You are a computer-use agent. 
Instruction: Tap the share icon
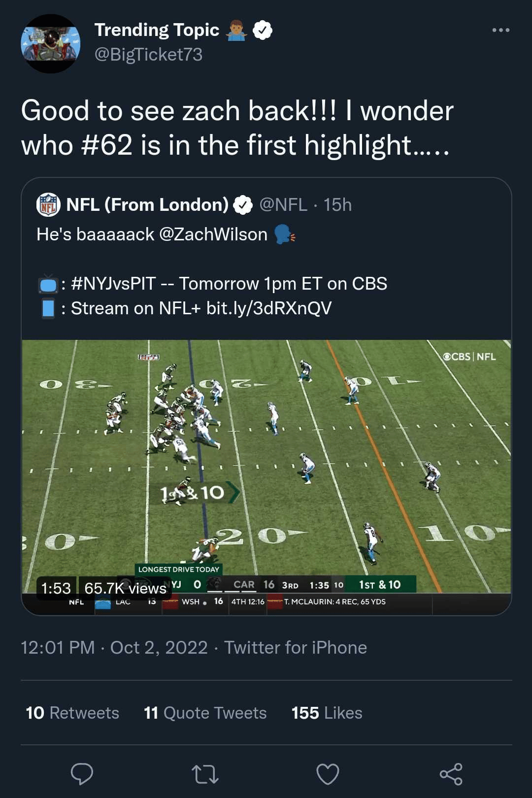click(x=451, y=774)
